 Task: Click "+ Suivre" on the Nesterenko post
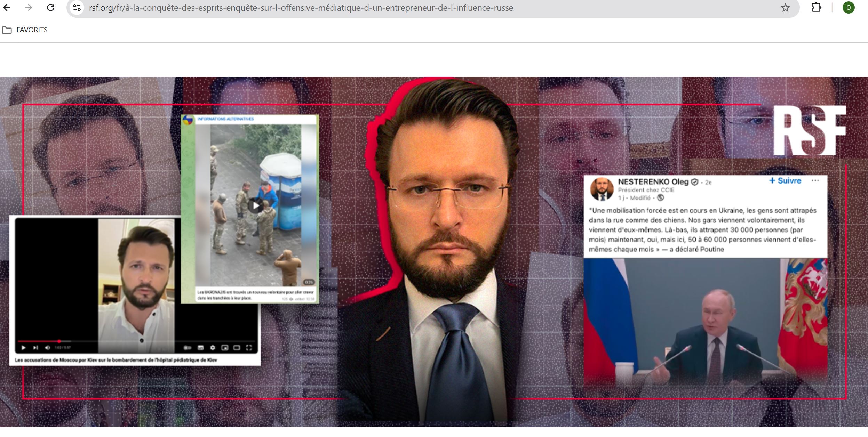pyautogui.click(x=785, y=181)
